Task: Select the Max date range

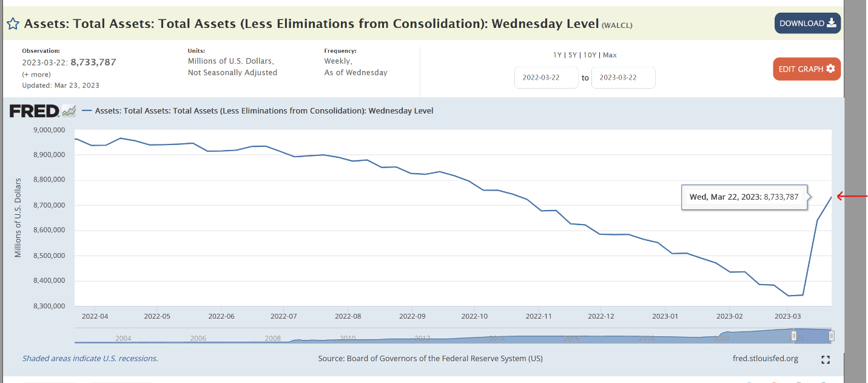Action: click(x=610, y=55)
